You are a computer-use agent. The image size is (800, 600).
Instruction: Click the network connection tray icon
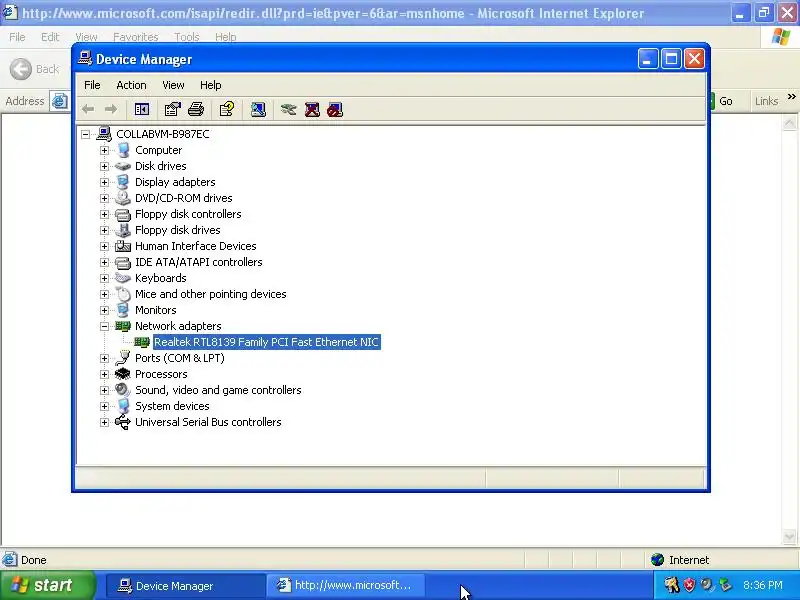coord(724,585)
